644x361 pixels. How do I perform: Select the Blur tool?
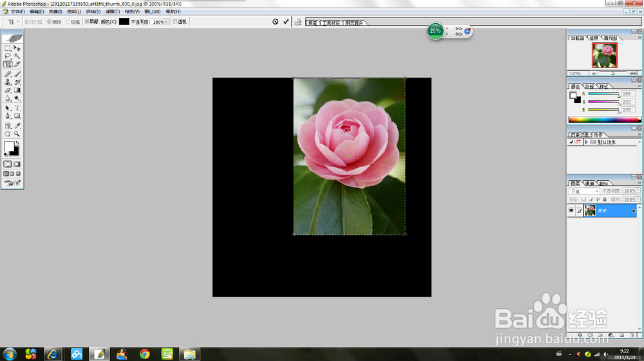click(8, 98)
